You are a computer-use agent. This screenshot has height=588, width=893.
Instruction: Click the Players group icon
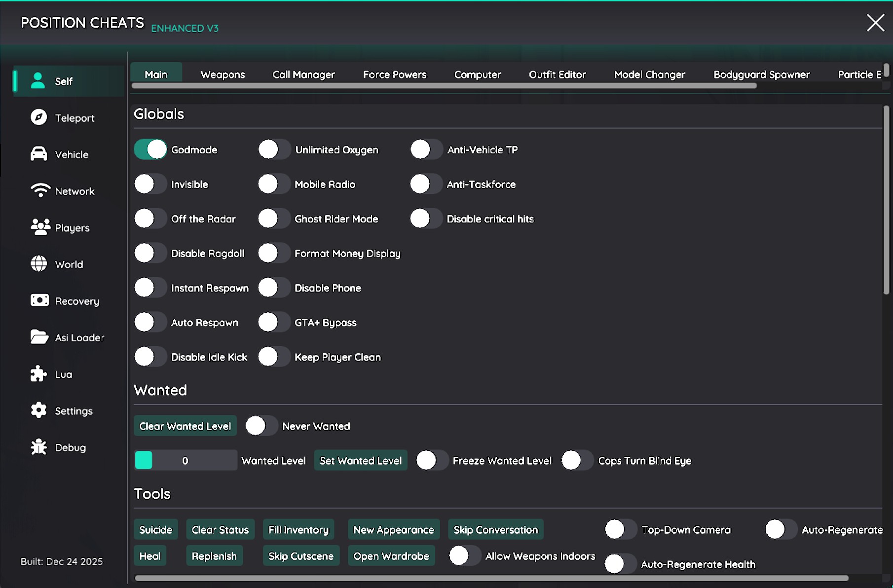point(40,227)
